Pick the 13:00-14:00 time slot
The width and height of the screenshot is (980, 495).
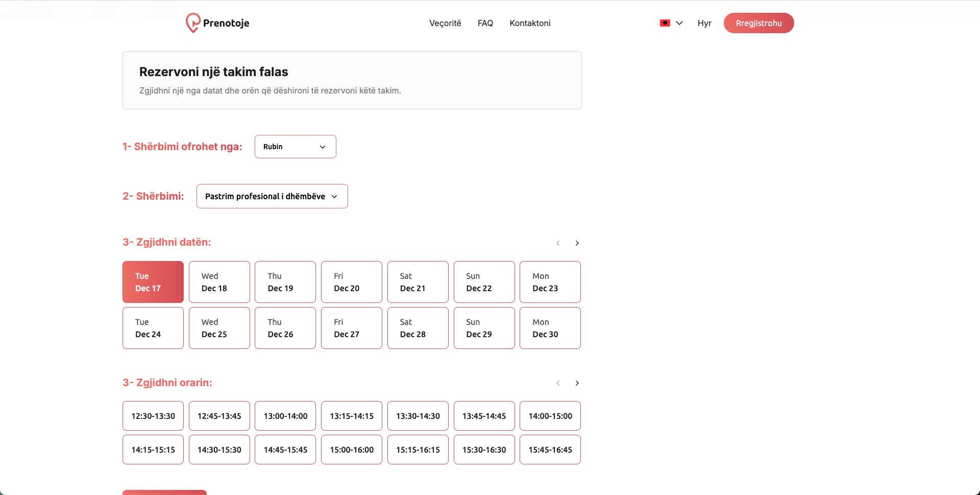285,416
